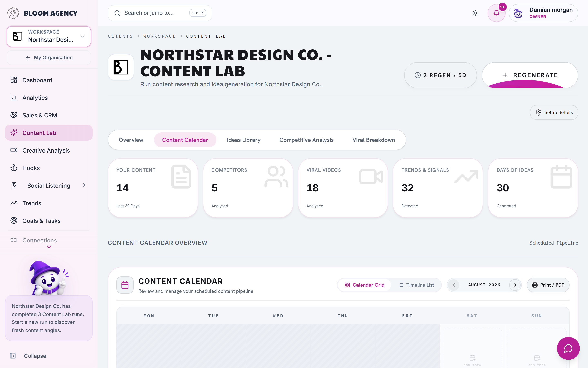588x368 pixels.
Task: Click Clients in the breadcrumb
Action: tap(120, 36)
